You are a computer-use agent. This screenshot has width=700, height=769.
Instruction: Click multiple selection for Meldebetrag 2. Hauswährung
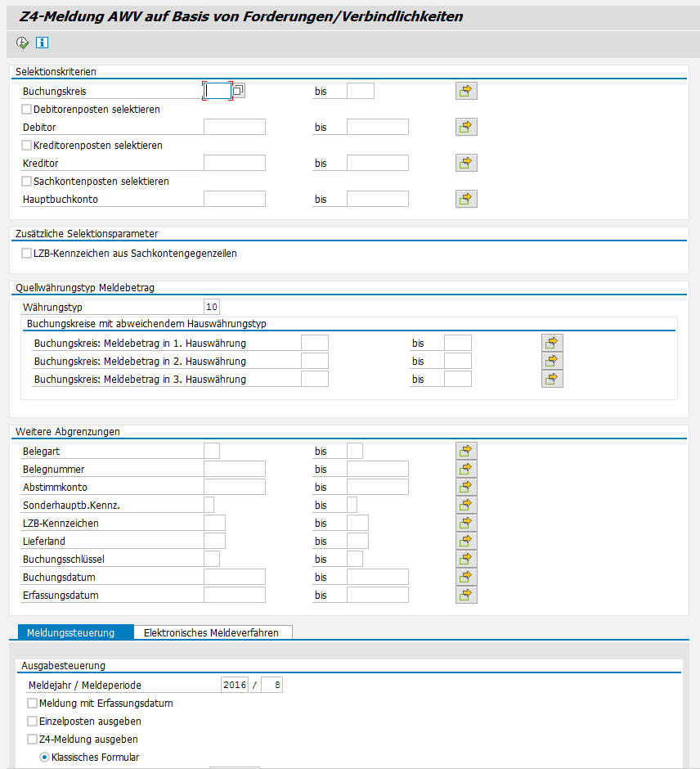[552, 361]
